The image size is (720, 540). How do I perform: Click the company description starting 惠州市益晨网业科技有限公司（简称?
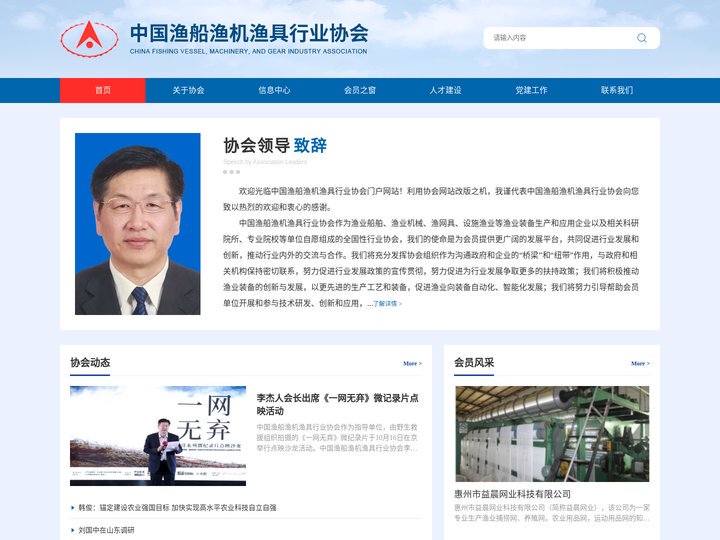click(552, 512)
